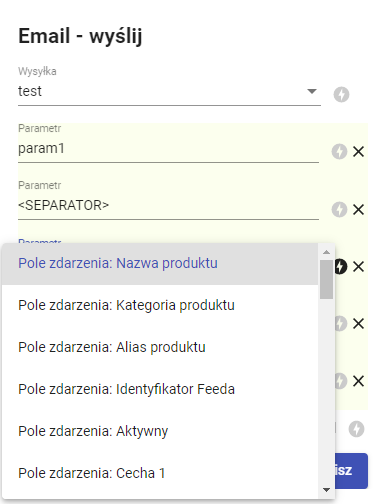
Task: Remove the third parameter with X
Action: pyautogui.click(x=358, y=266)
